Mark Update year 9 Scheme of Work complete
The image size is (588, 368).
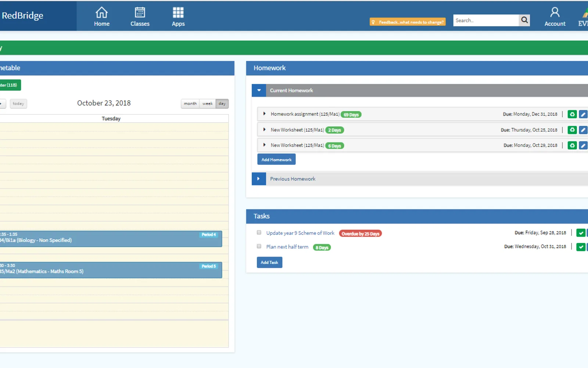click(581, 233)
